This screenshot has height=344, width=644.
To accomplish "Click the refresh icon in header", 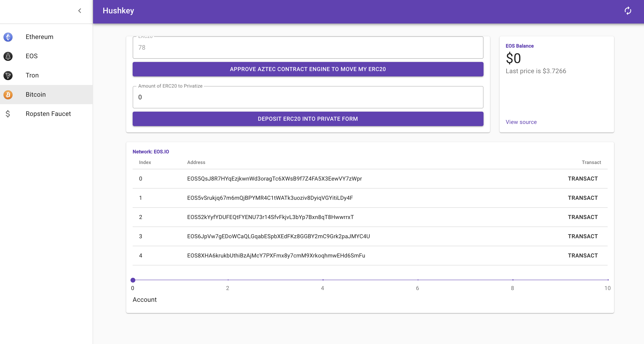I will point(628,11).
